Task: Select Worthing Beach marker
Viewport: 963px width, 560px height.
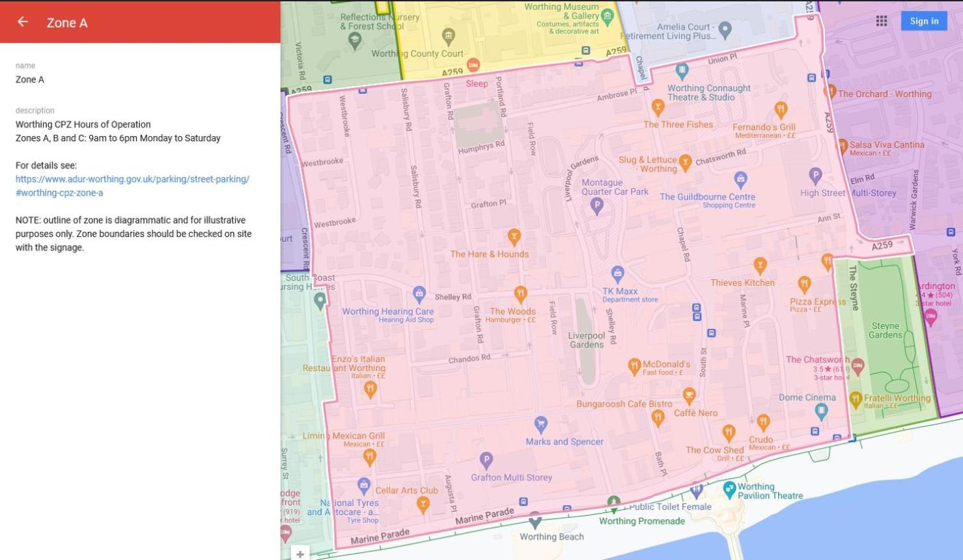Action: pos(535,521)
